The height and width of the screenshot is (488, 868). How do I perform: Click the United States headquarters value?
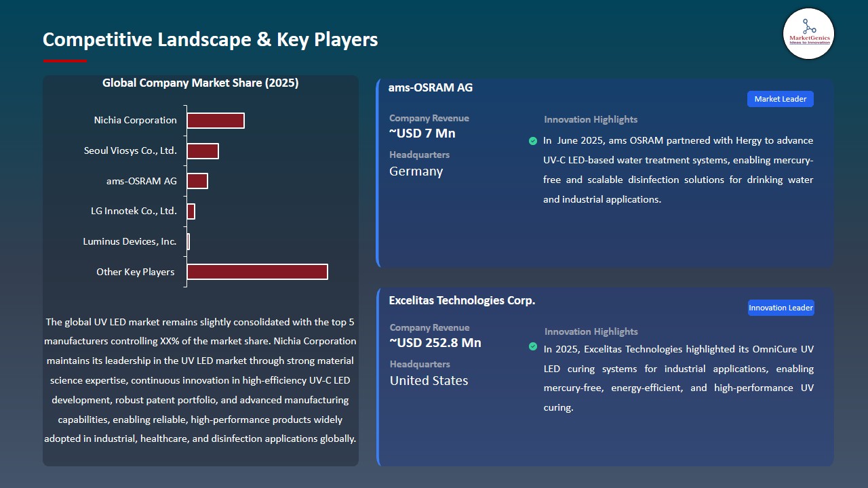429,381
